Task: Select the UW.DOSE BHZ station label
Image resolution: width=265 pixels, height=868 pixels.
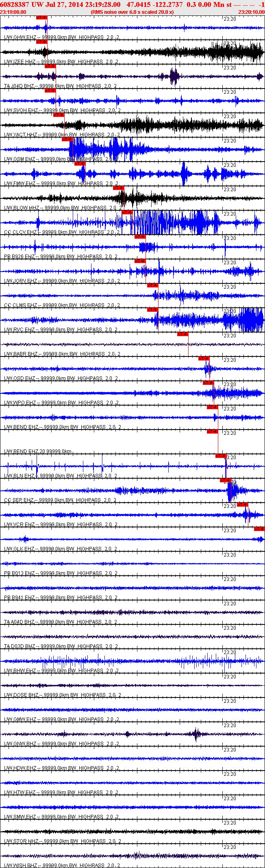Action: tap(63, 695)
